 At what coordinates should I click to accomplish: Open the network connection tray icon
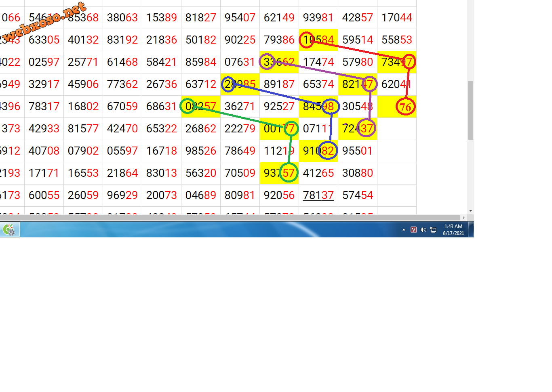pos(433,230)
